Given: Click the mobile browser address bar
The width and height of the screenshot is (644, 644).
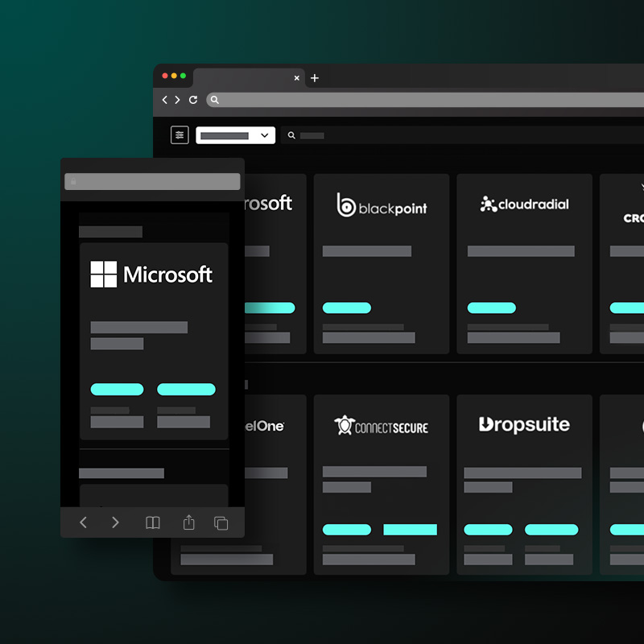Looking at the screenshot, I should coord(152,182).
